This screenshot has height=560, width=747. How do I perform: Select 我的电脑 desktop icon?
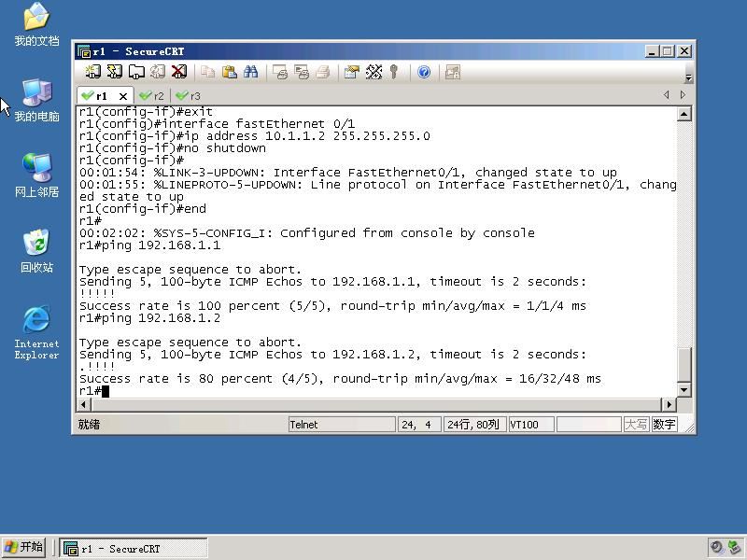point(36,101)
